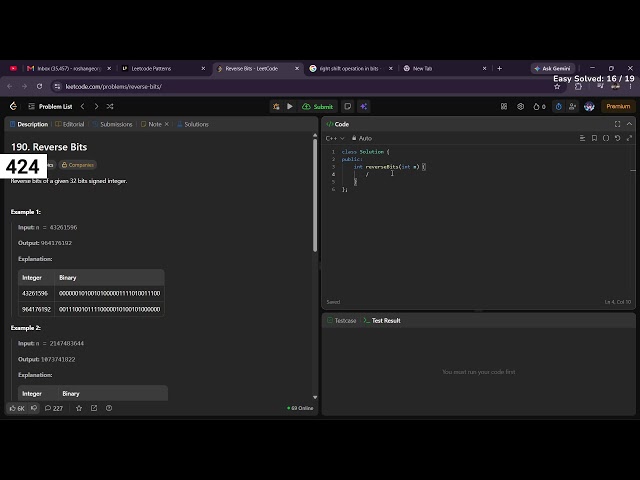Click the streak flame counter
The height and width of the screenshot is (480, 640).
pyautogui.click(x=539, y=107)
